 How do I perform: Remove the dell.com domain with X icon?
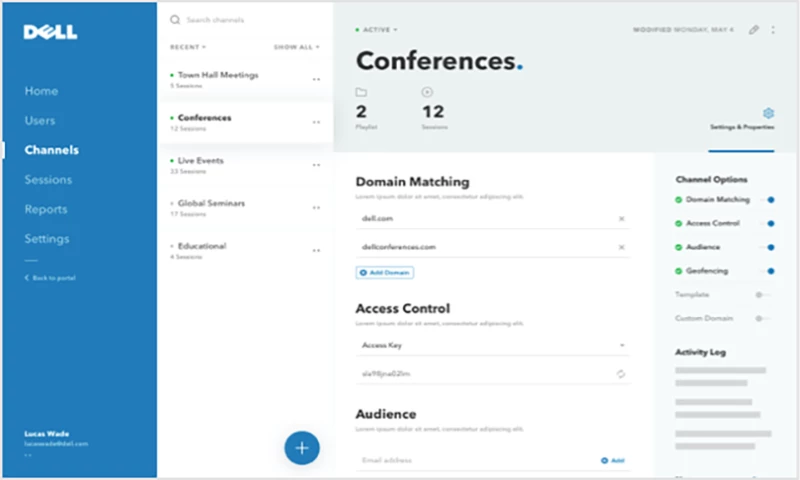coord(621,218)
